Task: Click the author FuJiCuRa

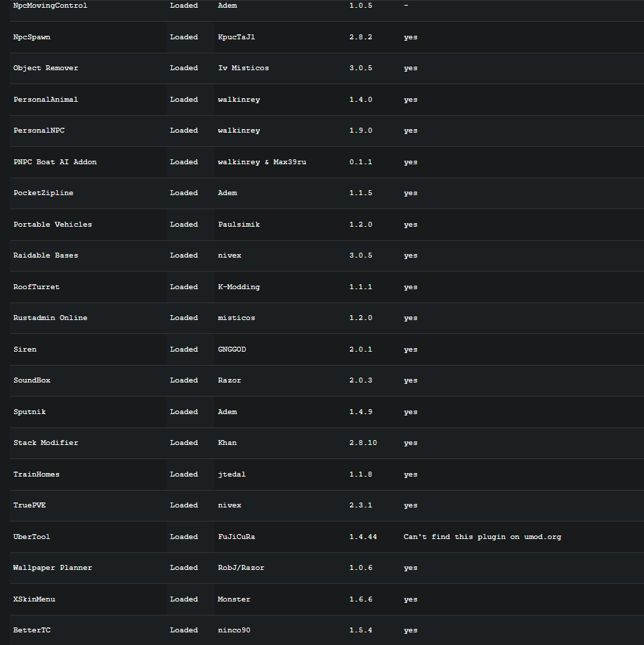Action: [x=237, y=537]
